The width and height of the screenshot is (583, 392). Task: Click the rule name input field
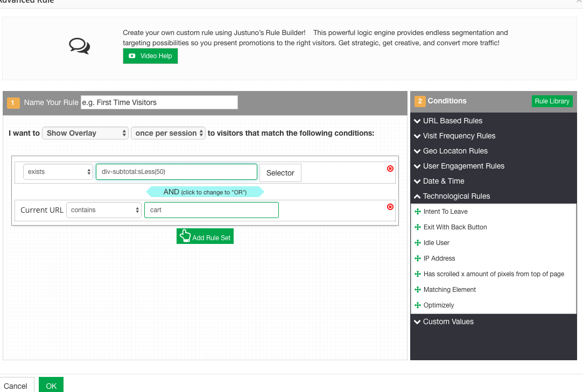pos(159,102)
